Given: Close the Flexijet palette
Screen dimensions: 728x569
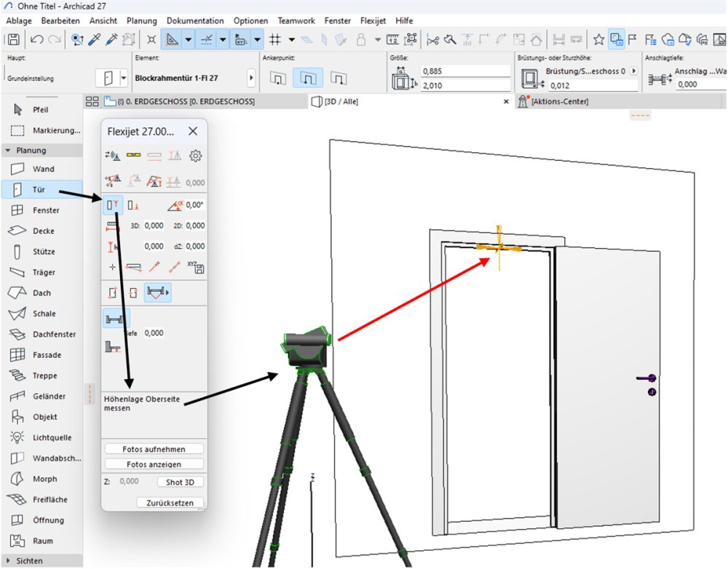Looking at the screenshot, I should [193, 132].
